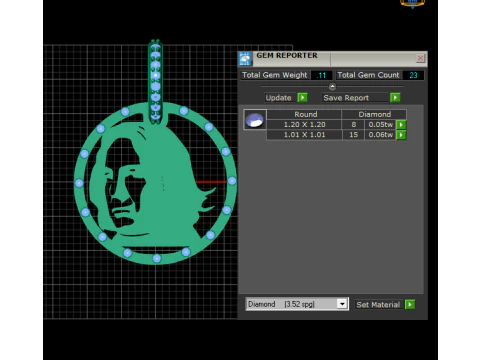The image size is (480, 360).
Task: Click the pendant's gem-set vertical bail
Action: [155, 82]
